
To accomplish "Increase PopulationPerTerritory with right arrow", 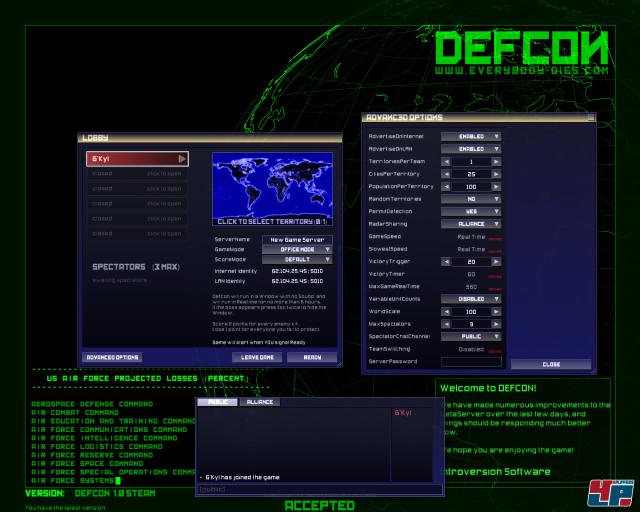I will pos(496,187).
